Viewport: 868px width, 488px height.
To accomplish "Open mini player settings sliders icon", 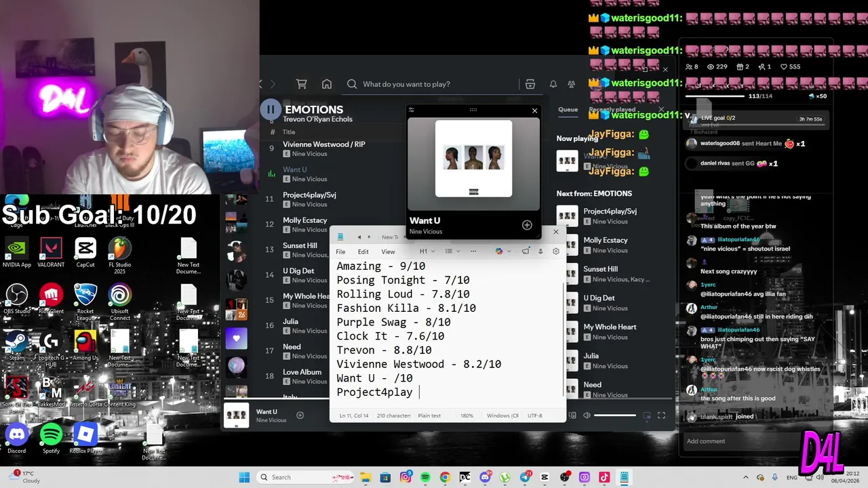I will (412, 110).
